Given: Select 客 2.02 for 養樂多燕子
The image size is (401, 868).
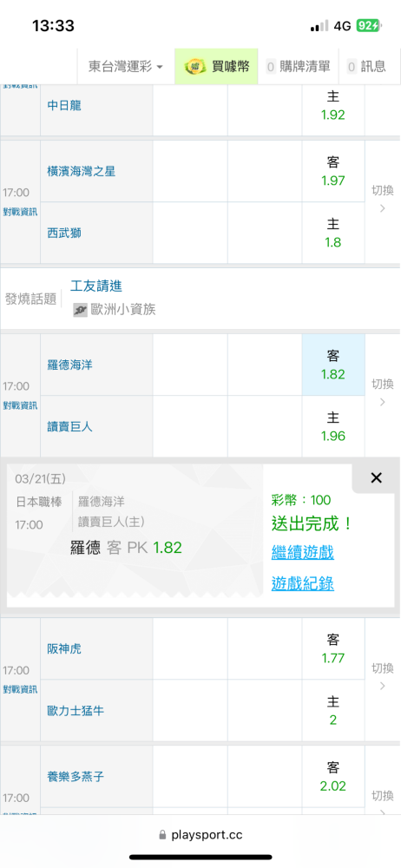Looking at the screenshot, I should point(333,777).
